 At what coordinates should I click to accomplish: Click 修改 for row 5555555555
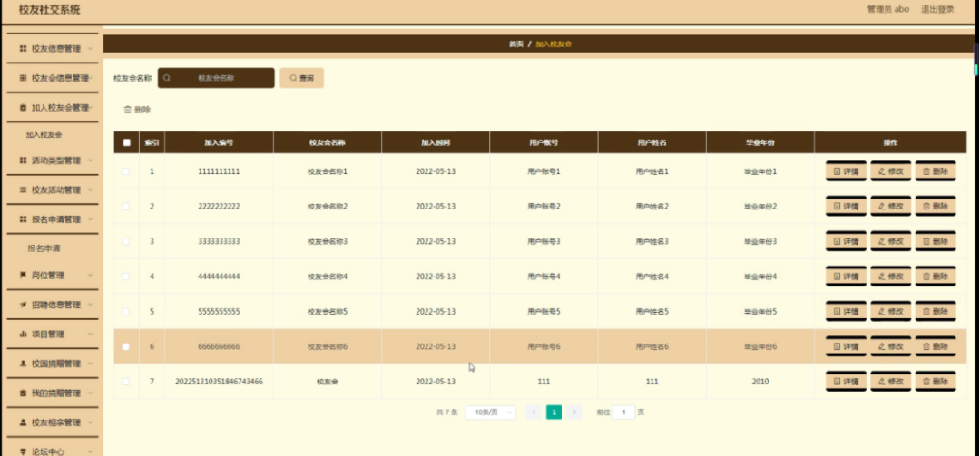(891, 311)
